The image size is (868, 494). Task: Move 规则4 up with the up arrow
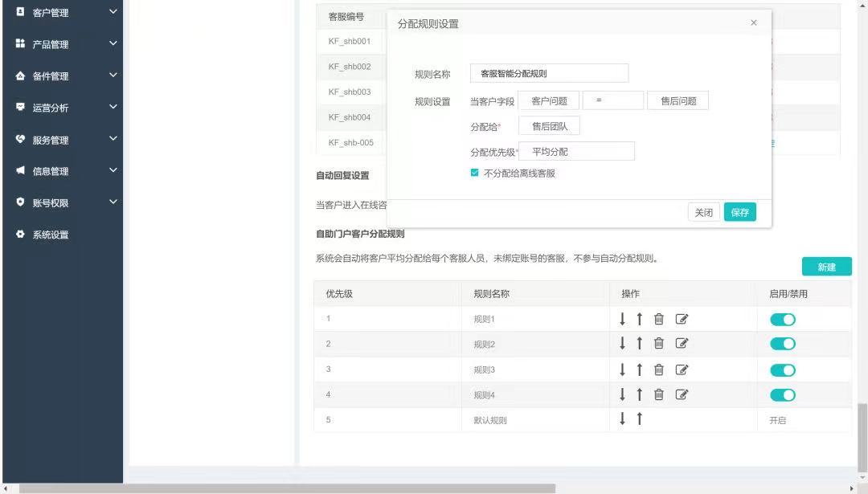pos(640,394)
